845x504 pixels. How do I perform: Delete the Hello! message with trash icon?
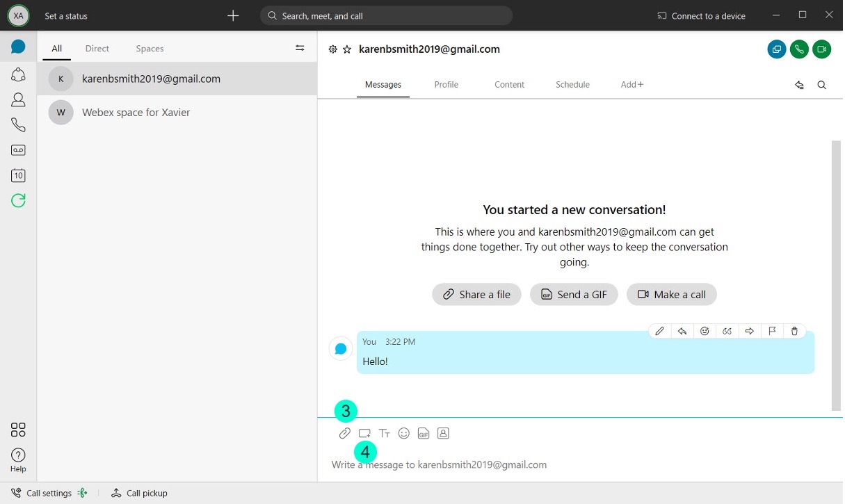(x=794, y=332)
